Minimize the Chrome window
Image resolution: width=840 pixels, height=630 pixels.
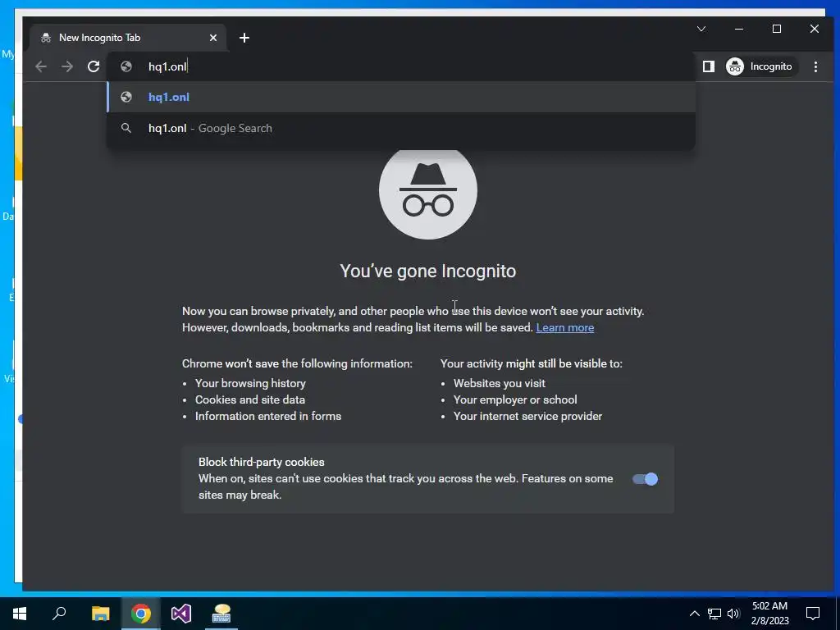pos(739,29)
